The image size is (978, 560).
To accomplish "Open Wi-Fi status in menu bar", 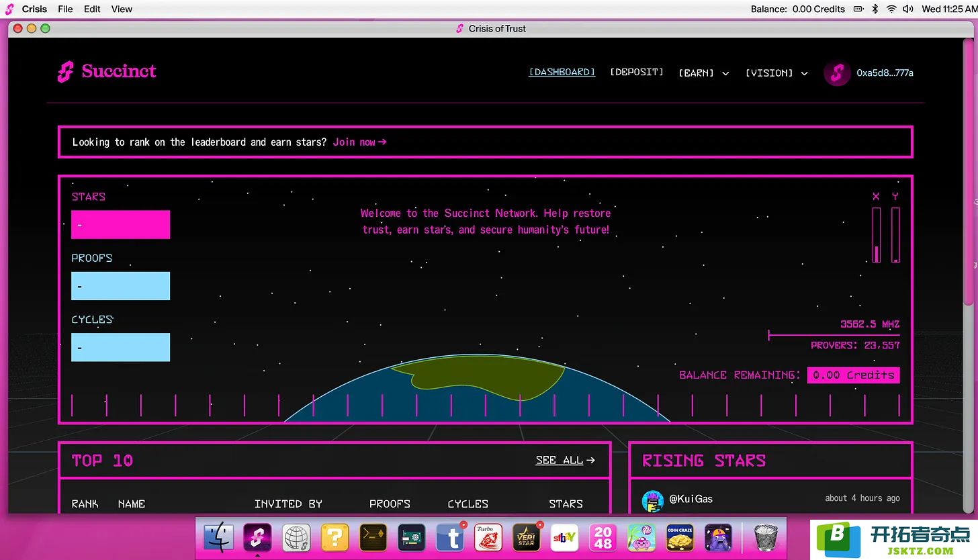I will 891,9.
